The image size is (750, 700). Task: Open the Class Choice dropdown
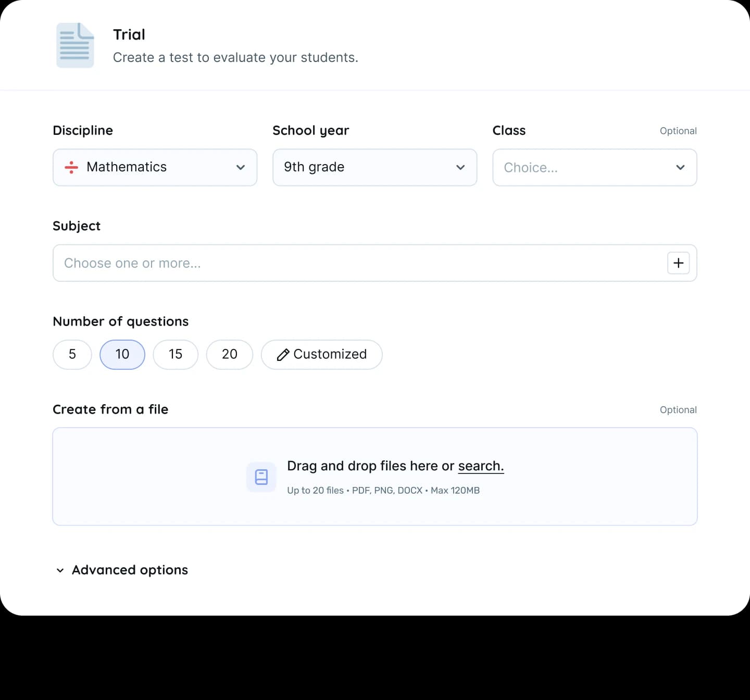[595, 167]
